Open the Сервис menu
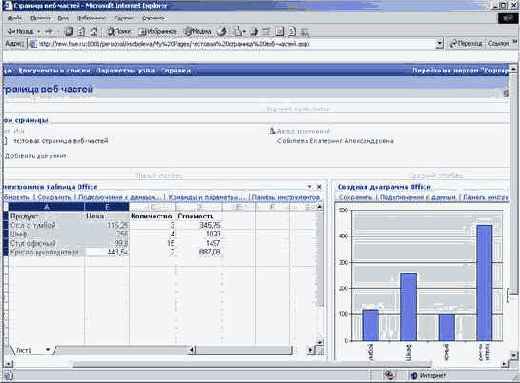520x383 pixels. point(124,18)
